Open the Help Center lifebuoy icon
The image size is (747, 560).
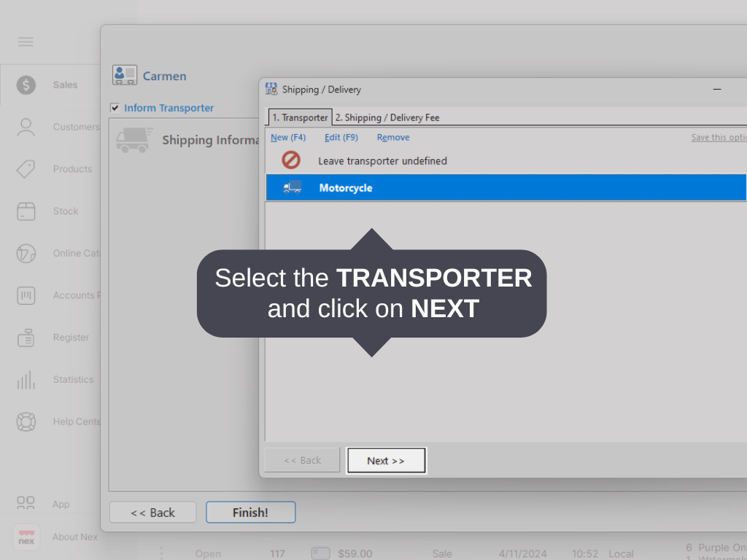[x=26, y=421]
